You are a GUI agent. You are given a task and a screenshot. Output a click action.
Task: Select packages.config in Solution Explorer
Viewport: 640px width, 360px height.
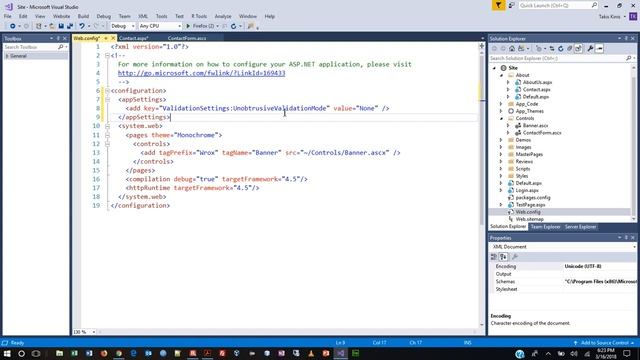coord(533,198)
